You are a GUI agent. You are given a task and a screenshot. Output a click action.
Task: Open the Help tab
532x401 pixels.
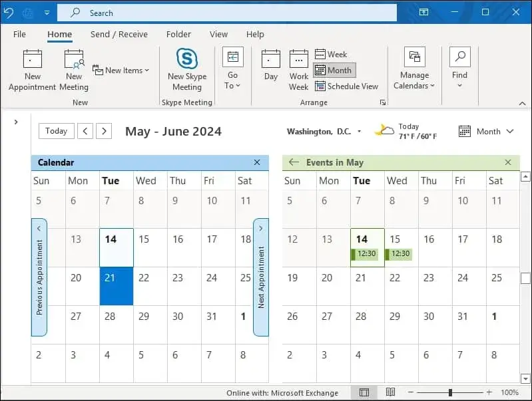pyautogui.click(x=255, y=34)
